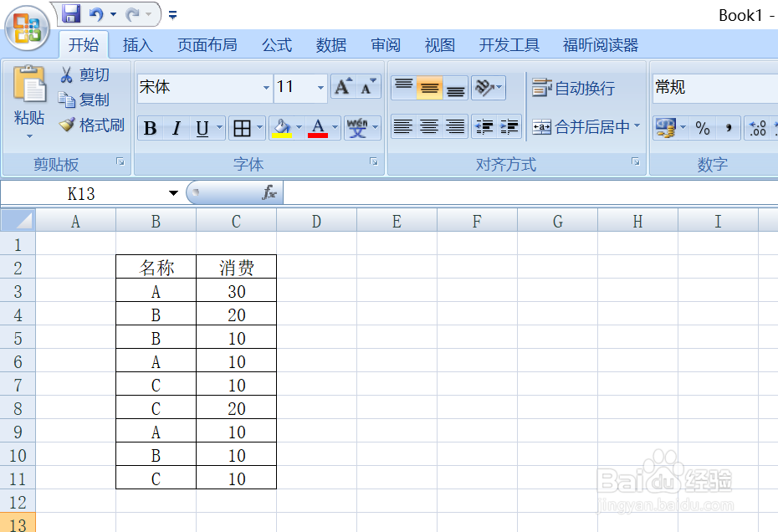Switch to the 数据 ribbon tab

(x=330, y=45)
